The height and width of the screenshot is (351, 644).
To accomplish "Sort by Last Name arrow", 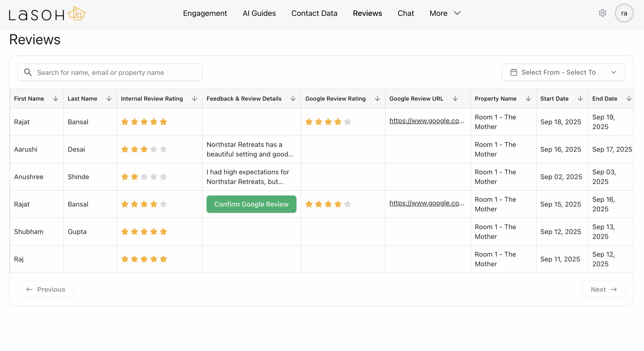I will 109,99.
